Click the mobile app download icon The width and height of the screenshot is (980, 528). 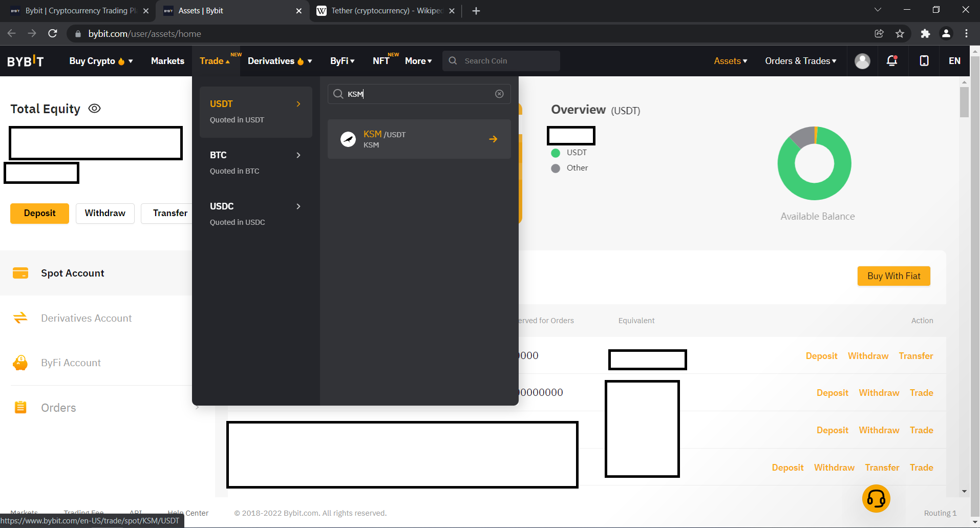924,61
